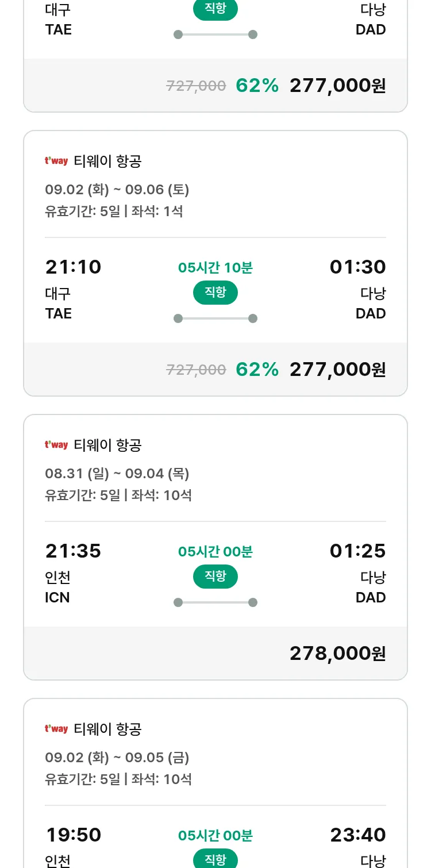The image size is (431, 868).
Task: Select the 278,000원 price
Action: tap(337, 653)
